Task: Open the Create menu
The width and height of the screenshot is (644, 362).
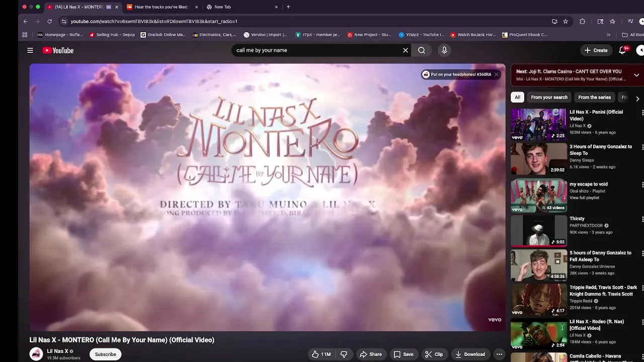Action: [x=596, y=50]
